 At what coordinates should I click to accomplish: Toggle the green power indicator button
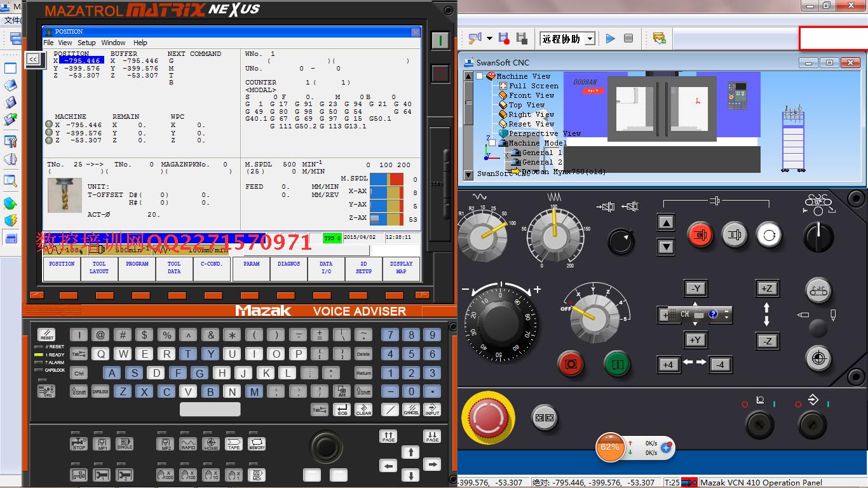440,41
